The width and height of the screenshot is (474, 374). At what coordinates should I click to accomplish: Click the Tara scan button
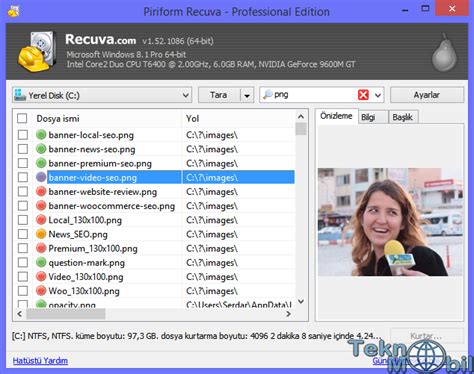click(x=219, y=95)
